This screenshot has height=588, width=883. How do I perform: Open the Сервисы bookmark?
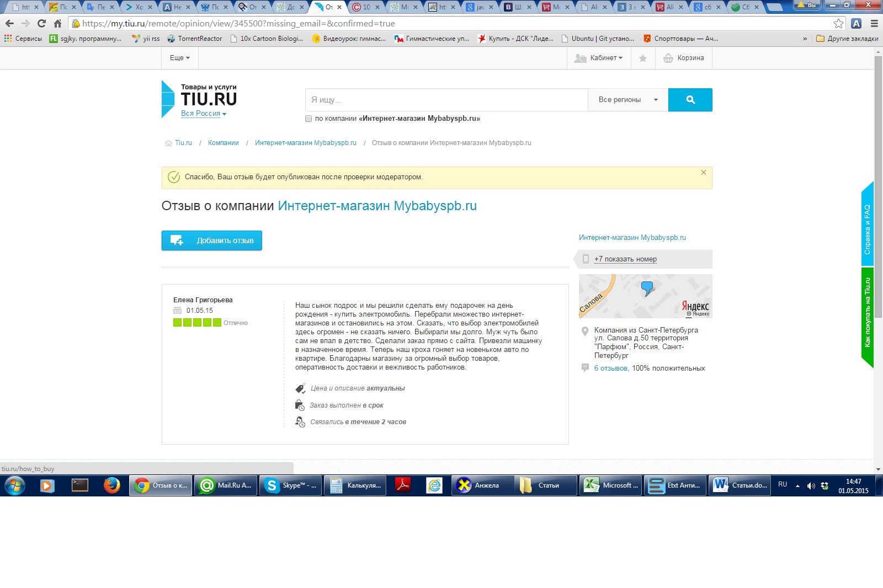pyautogui.click(x=23, y=39)
